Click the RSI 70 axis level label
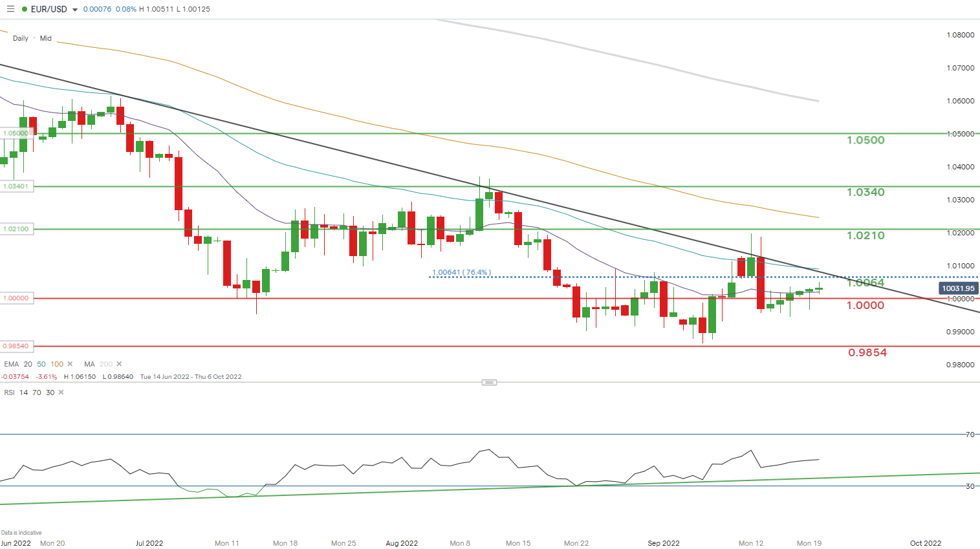This screenshot has width=980, height=549. click(x=970, y=435)
